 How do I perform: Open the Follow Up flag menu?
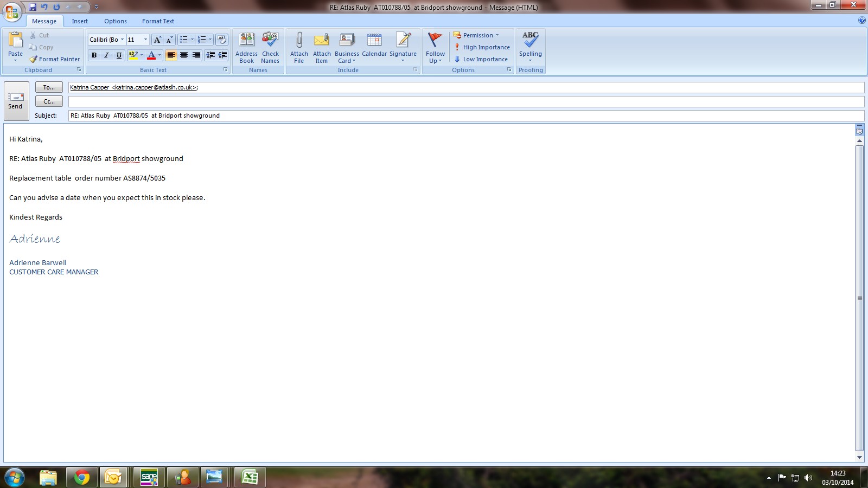coord(435,48)
